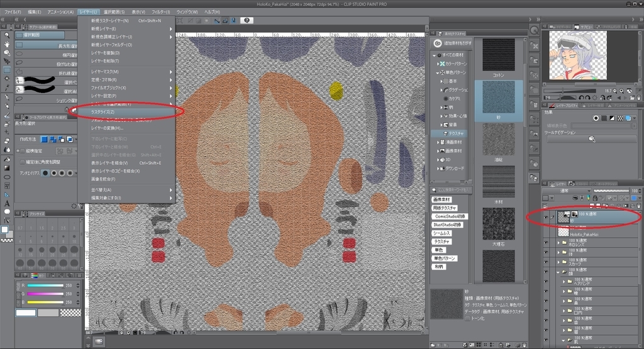Toggle visibility of the 砂 layer

(x=546, y=218)
